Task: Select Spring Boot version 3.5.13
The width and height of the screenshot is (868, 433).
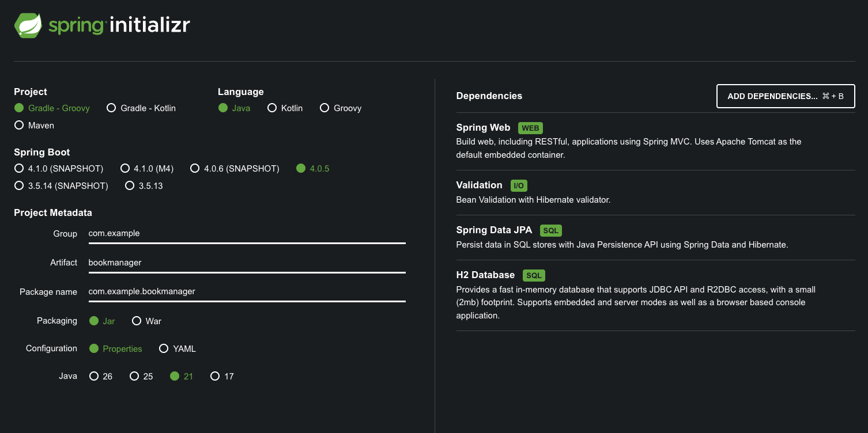Action: click(144, 186)
